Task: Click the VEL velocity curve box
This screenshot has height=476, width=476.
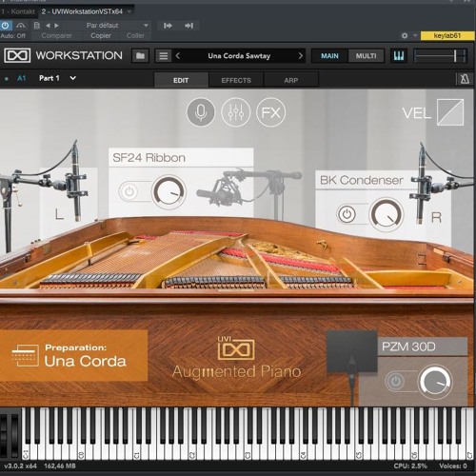Action: (x=450, y=112)
